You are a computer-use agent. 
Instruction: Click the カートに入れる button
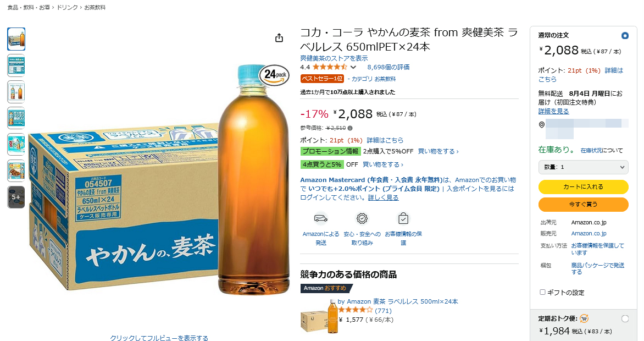[583, 187]
